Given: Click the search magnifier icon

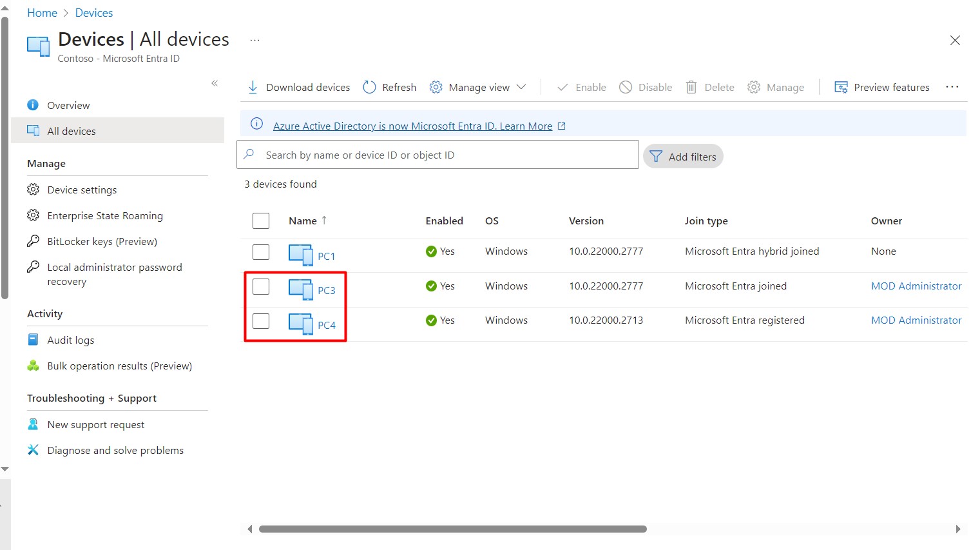Looking at the screenshot, I should 249,154.
